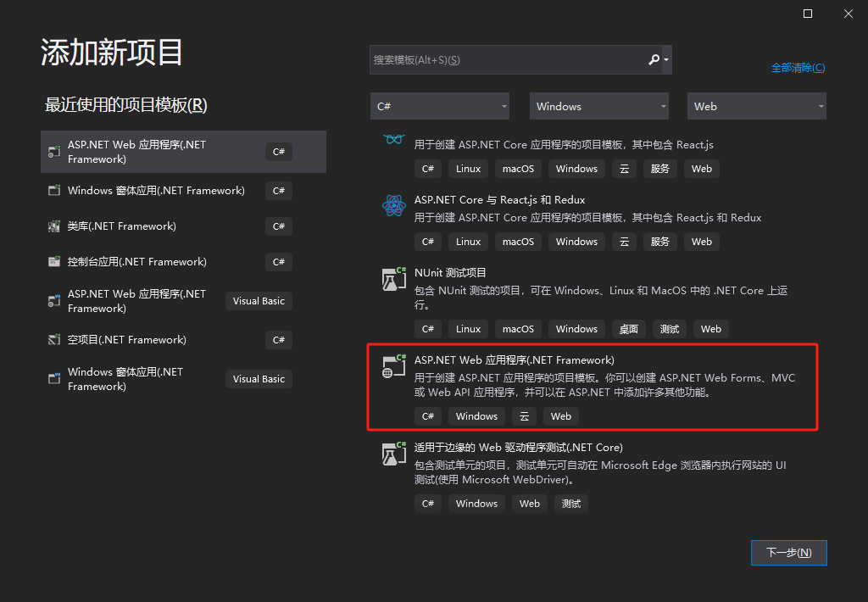Click Web tag on Edge Web 驱动程序 template
The image size is (868, 602).
click(x=529, y=504)
